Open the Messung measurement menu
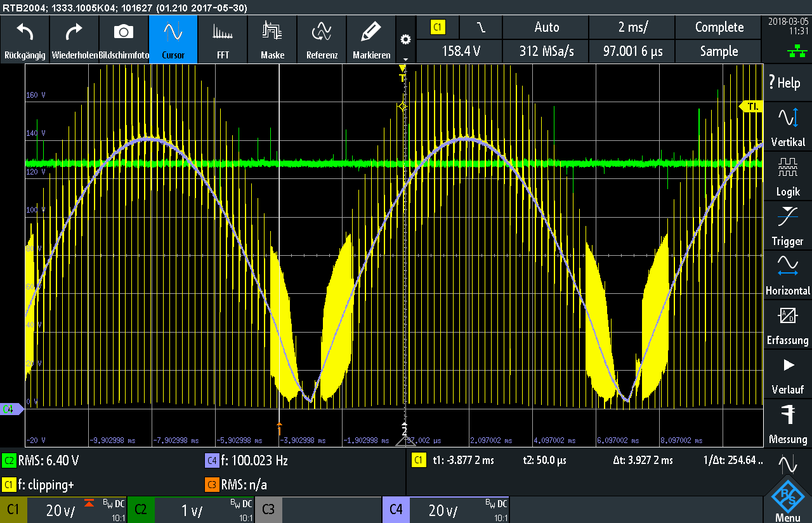Viewport: 812px width, 523px height. [x=787, y=424]
